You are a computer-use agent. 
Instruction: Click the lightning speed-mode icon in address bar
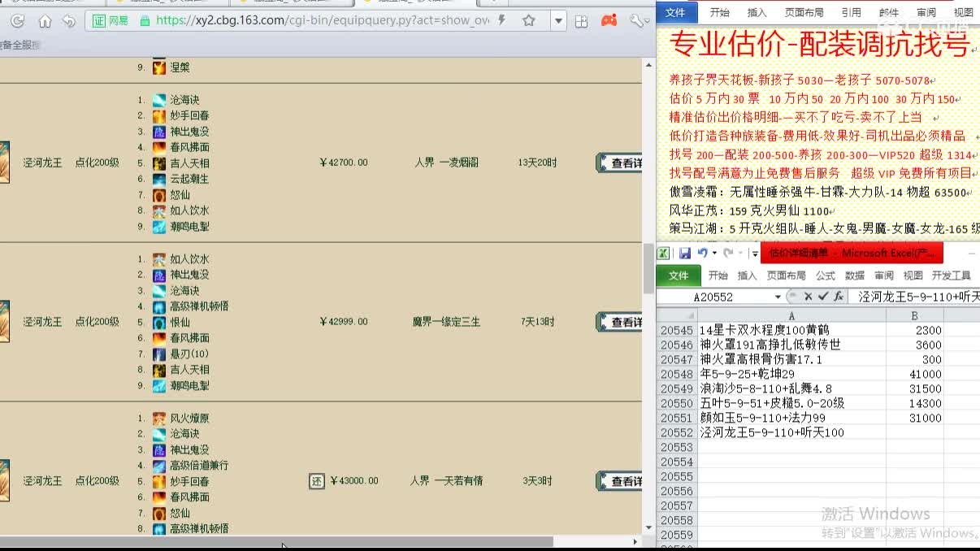click(501, 20)
